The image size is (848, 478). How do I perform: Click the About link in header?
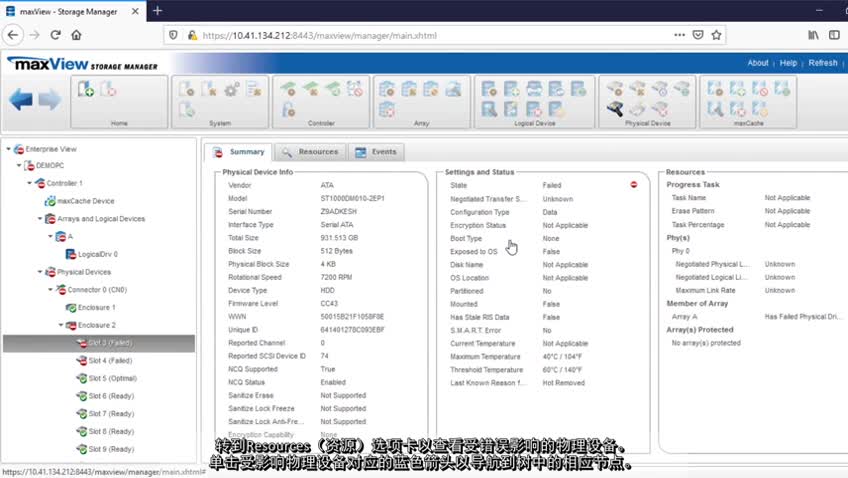point(758,63)
